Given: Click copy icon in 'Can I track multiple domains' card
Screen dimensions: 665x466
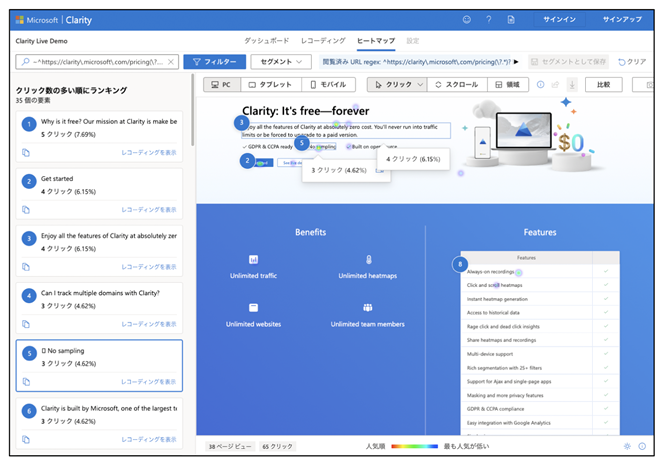Looking at the screenshot, I should 26,324.
